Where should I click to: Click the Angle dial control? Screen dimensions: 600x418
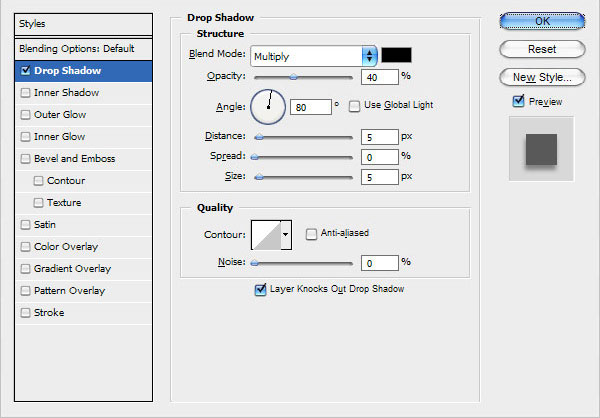pos(268,107)
